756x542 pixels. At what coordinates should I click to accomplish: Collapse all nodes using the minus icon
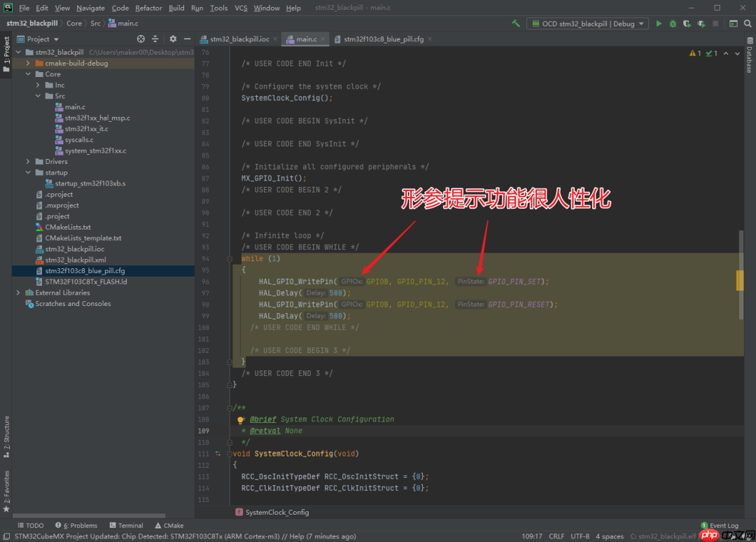tap(155, 40)
